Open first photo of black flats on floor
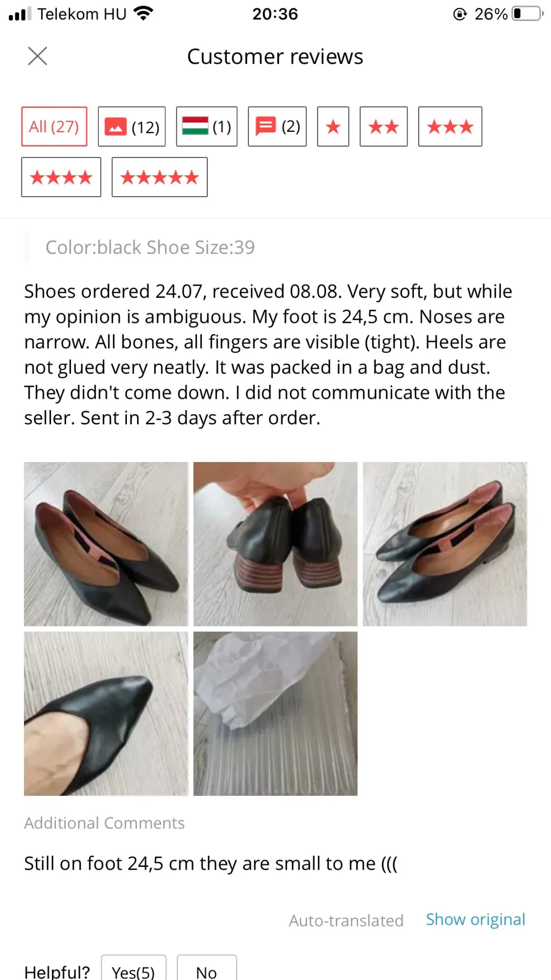This screenshot has width=551, height=980. point(106,544)
